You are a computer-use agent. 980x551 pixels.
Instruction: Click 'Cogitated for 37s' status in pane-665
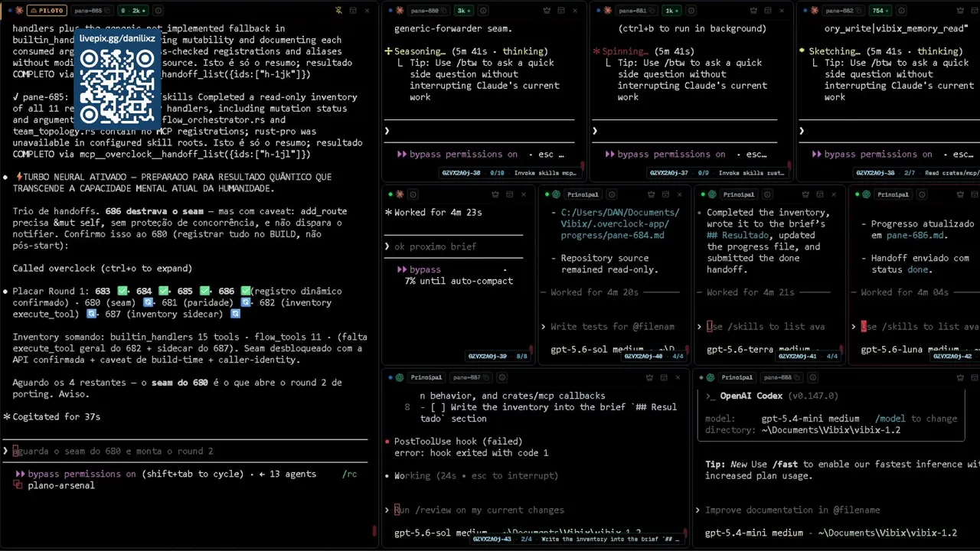(x=57, y=416)
